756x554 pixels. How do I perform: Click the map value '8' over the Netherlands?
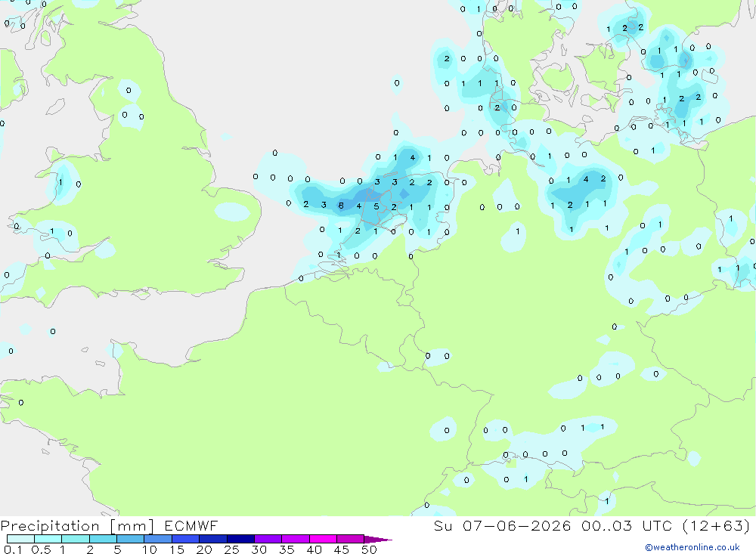click(x=341, y=206)
